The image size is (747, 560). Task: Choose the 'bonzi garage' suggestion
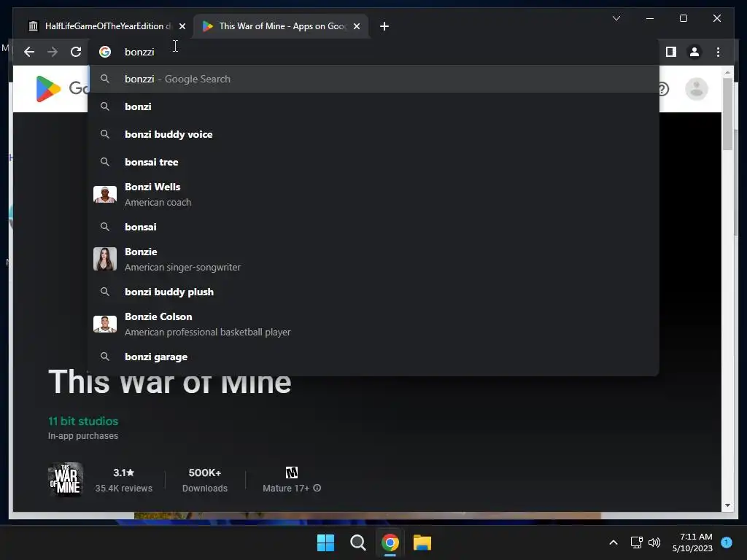(x=373, y=357)
